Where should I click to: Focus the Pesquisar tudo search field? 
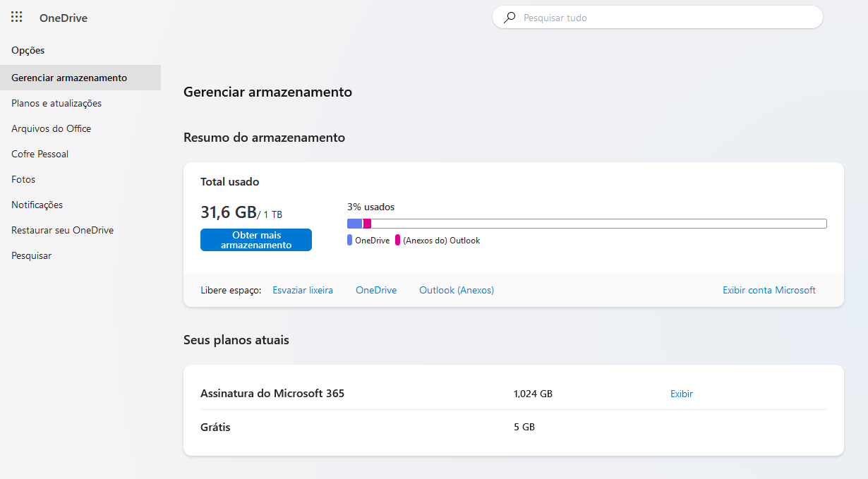click(658, 18)
